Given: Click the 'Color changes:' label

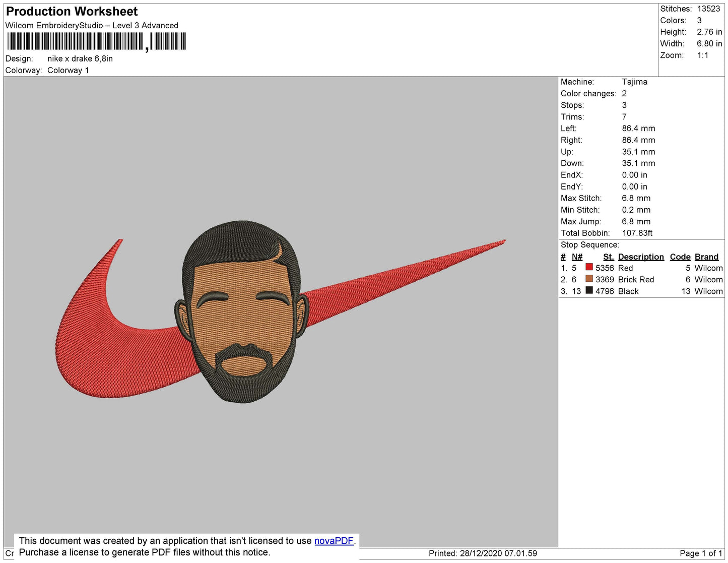Looking at the screenshot, I should click(x=588, y=94).
